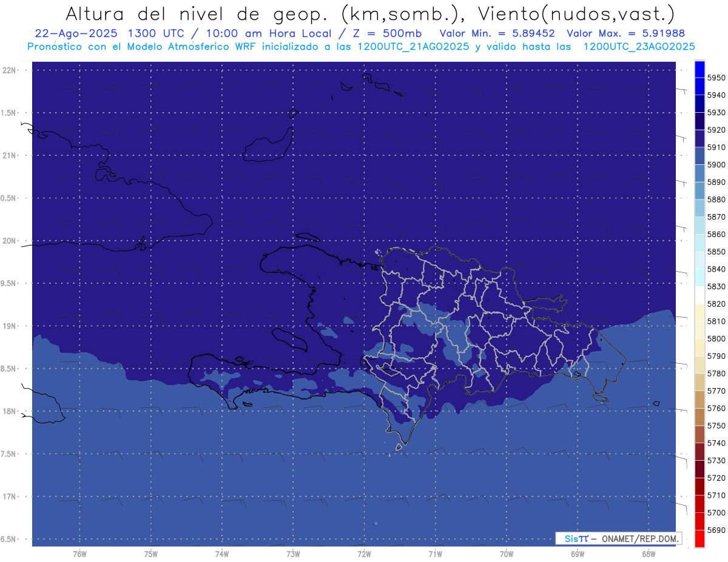Click the bright blue swatch atop the color scale
This screenshot has height=562, width=728.
click(699, 69)
